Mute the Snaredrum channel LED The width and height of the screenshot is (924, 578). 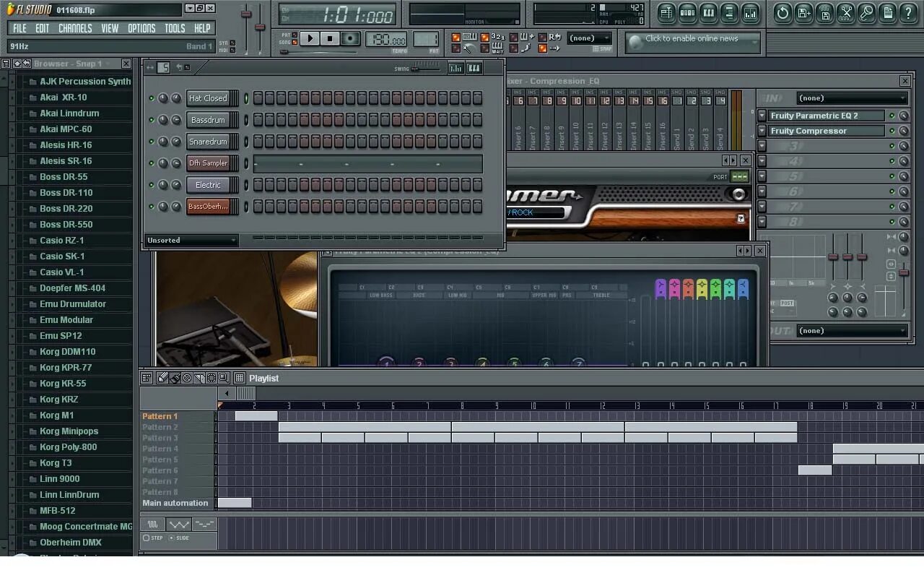click(151, 142)
